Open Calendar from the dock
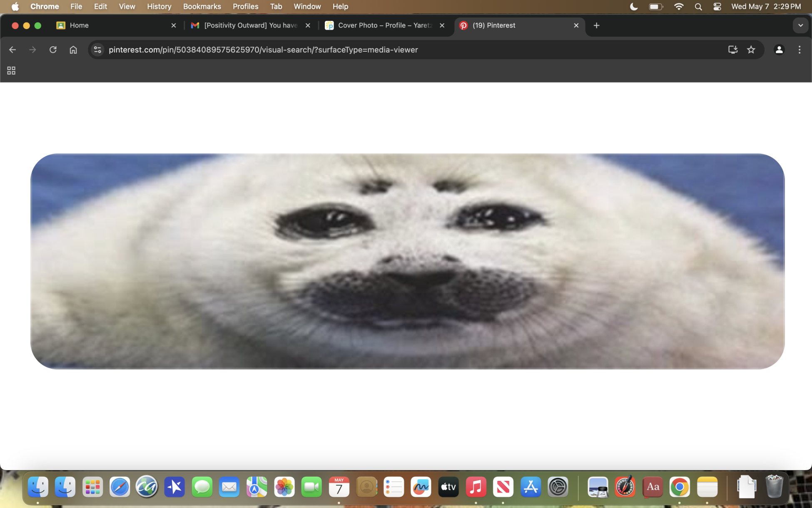This screenshot has height=508, width=812. tap(339, 487)
